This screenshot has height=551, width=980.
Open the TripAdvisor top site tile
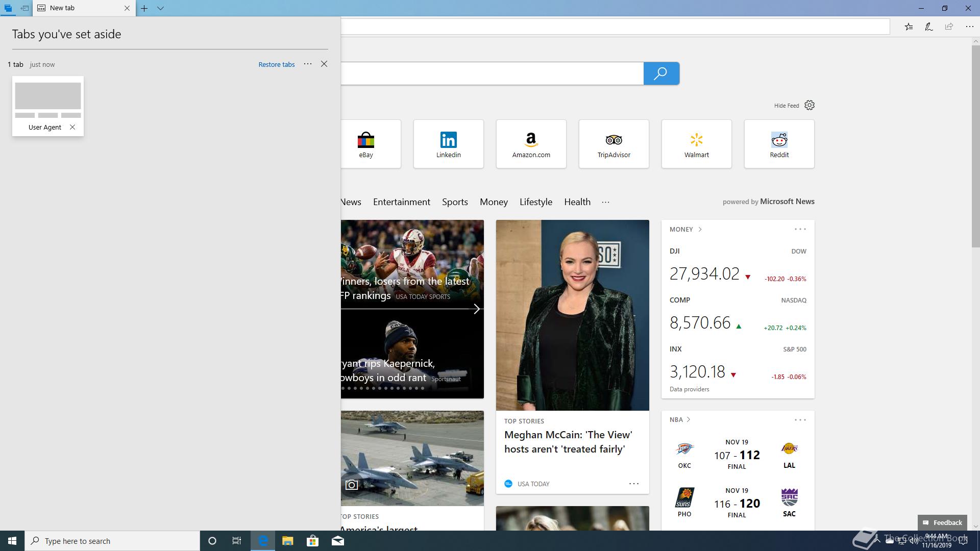[614, 144]
